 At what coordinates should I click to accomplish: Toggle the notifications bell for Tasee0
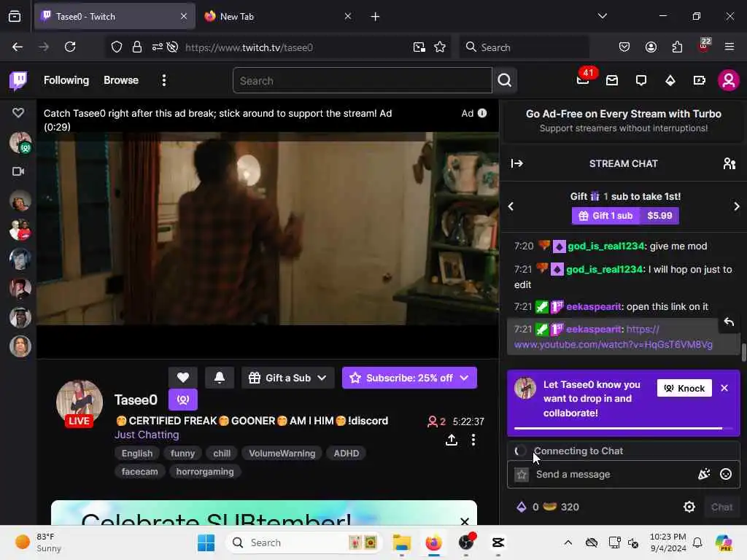tap(220, 378)
